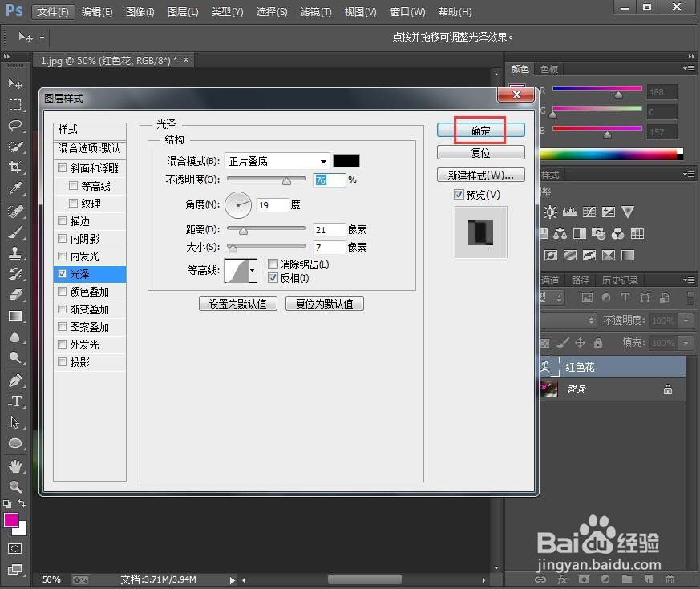Click the 确定 button
Image resolution: width=700 pixels, height=589 pixels.
(x=481, y=131)
